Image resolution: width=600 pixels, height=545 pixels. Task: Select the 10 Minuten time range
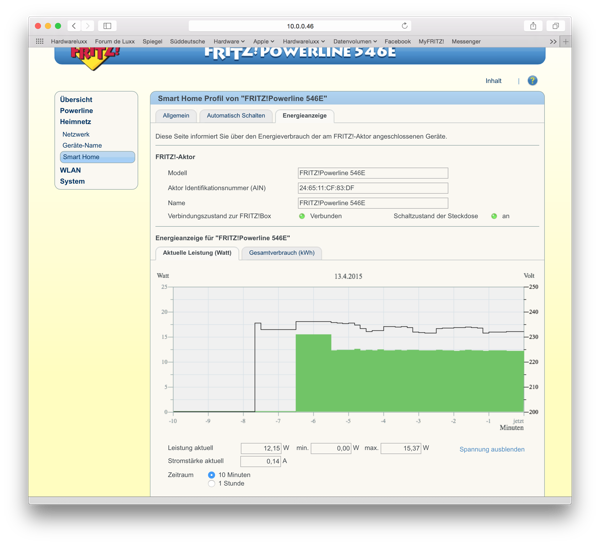pos(211,475)
